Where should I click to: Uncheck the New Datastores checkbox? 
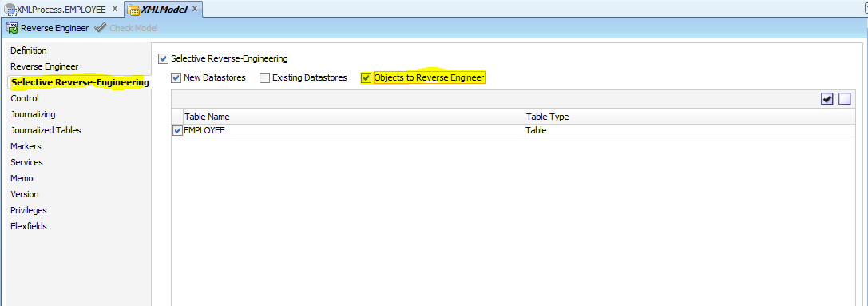pos(176,78)
